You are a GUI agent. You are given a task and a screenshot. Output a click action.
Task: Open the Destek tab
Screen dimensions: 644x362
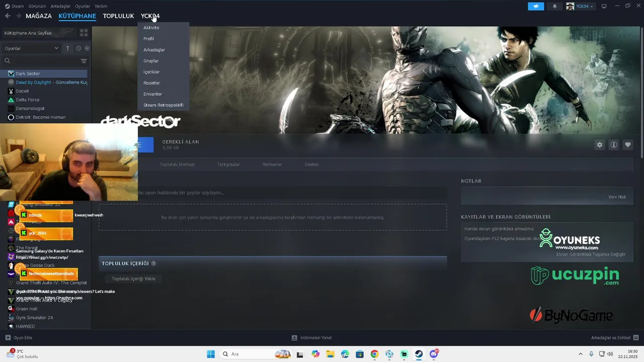[x=311, y=164]
